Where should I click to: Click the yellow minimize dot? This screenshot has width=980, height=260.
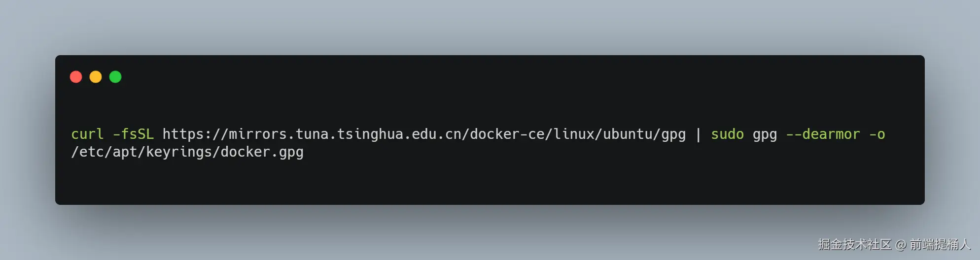click(96, 77)
